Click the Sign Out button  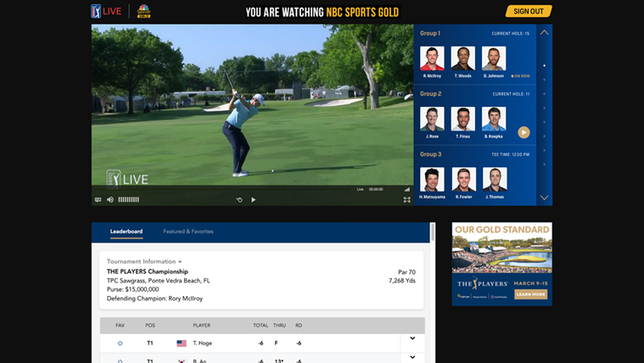[529, 11]
